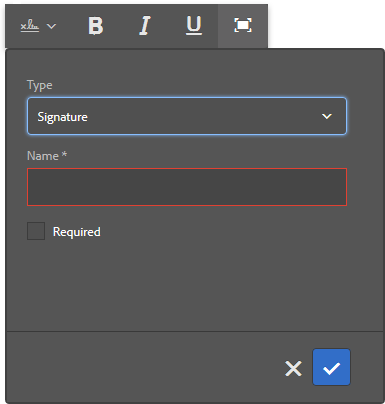Viewport: 385px width, 404px height.
Task: Enable the Required checkbox
Action: (36, 231)
